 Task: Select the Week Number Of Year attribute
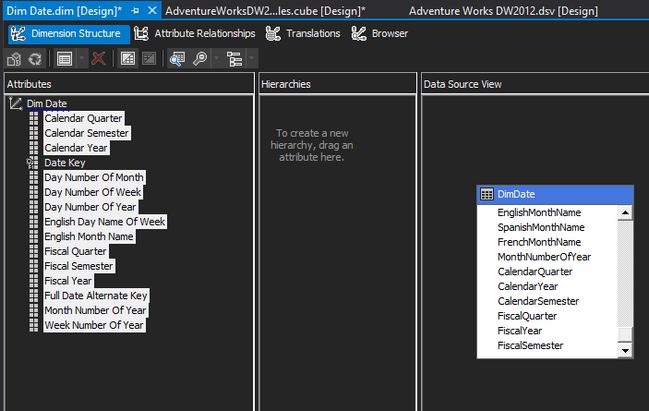point(94,325)
